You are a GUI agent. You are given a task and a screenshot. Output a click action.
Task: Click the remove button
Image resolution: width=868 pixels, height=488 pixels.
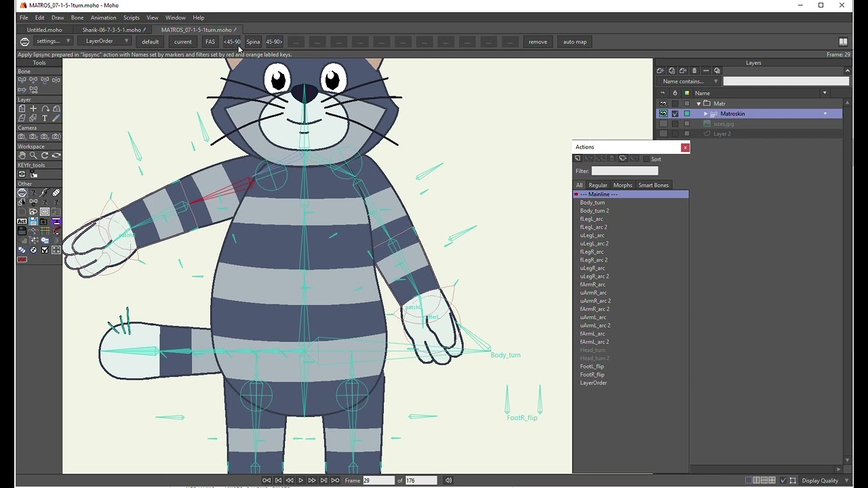pyautogui.click(x=538, y=42)
